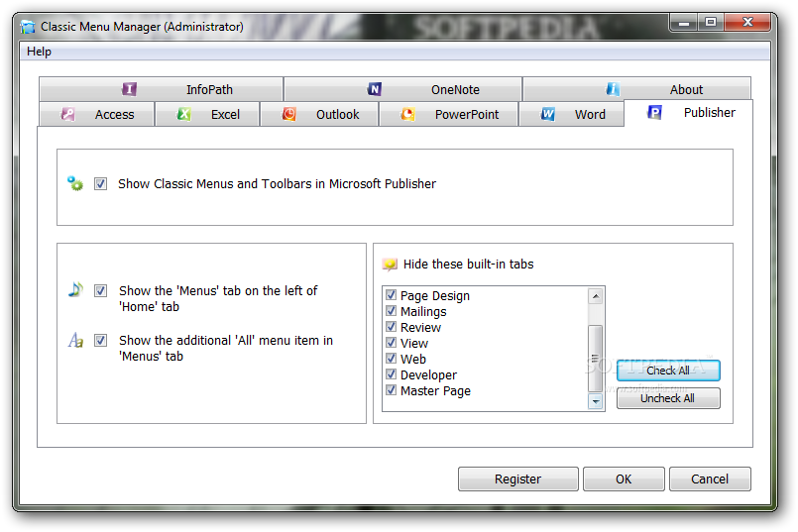Screen dimensions: 798x532
Task: Maximize the Classic Menu Manager window
Action: pyautogui.click(x=711, y=23)
